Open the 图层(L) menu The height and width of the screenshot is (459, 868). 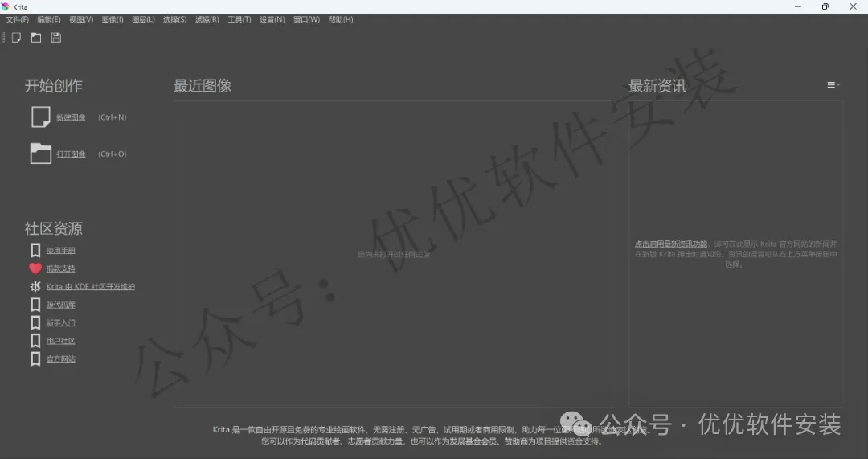point(143,19)
